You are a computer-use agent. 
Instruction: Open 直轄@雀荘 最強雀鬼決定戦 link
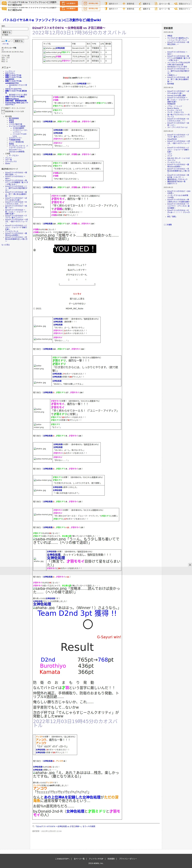pyautogui.click(x=16, y=101)
